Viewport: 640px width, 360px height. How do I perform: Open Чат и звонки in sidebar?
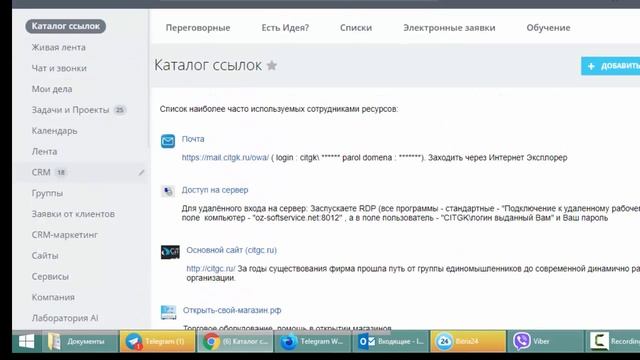pos(59,68)
